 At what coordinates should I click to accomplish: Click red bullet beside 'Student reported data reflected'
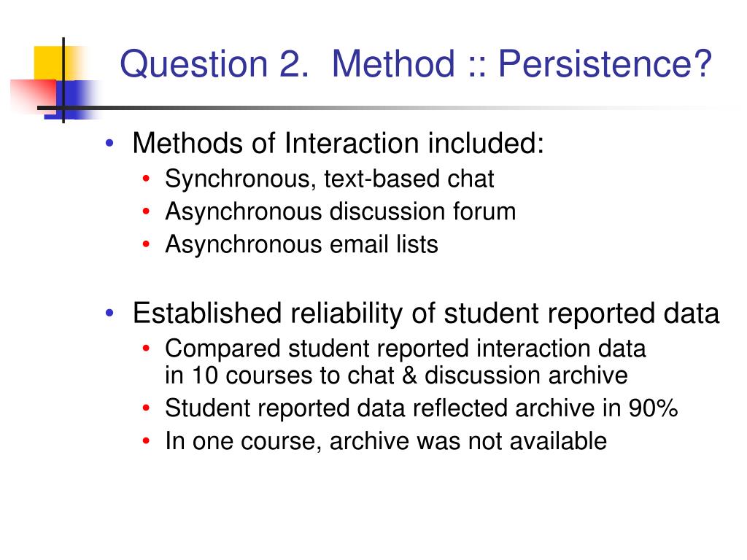point(146,408)
